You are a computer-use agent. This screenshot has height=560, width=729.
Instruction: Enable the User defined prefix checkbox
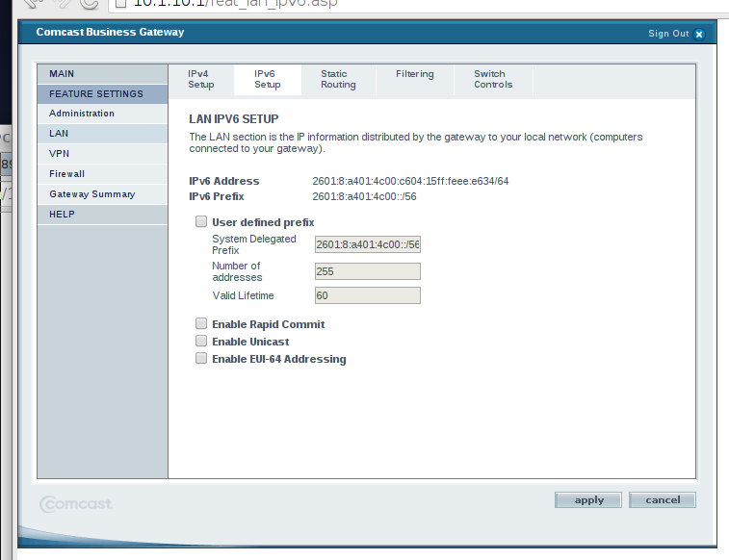coord(201,221)
